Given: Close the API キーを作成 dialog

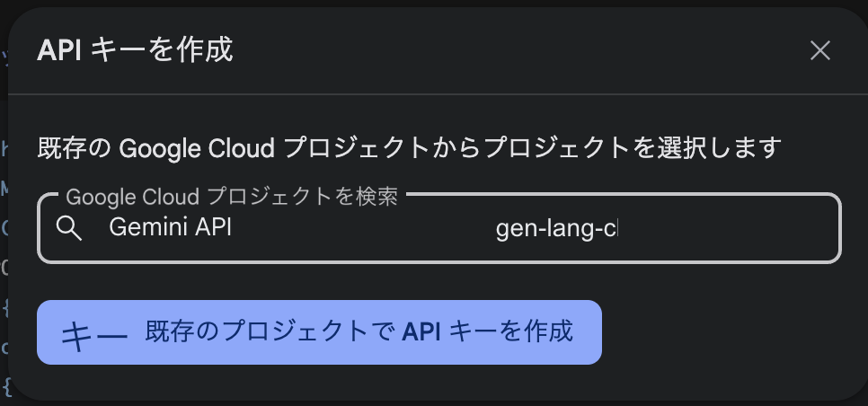Looking at the screenshot, I should tap(819, 50).
